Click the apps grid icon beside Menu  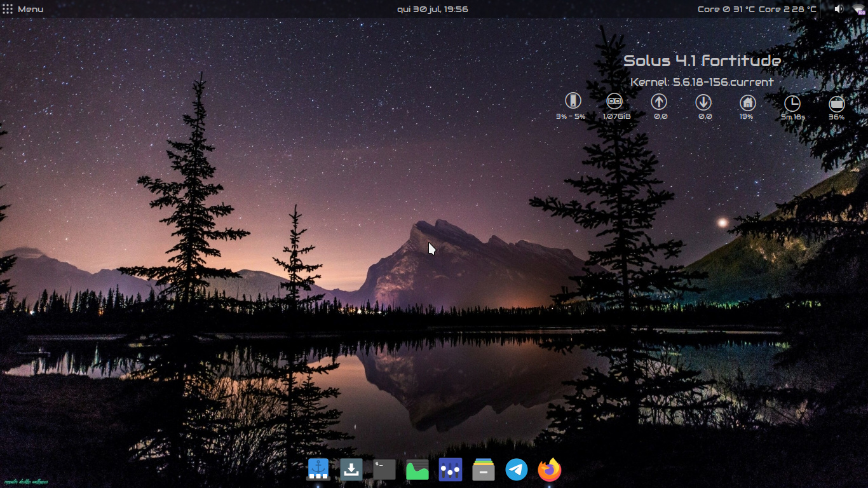[8, 9]
